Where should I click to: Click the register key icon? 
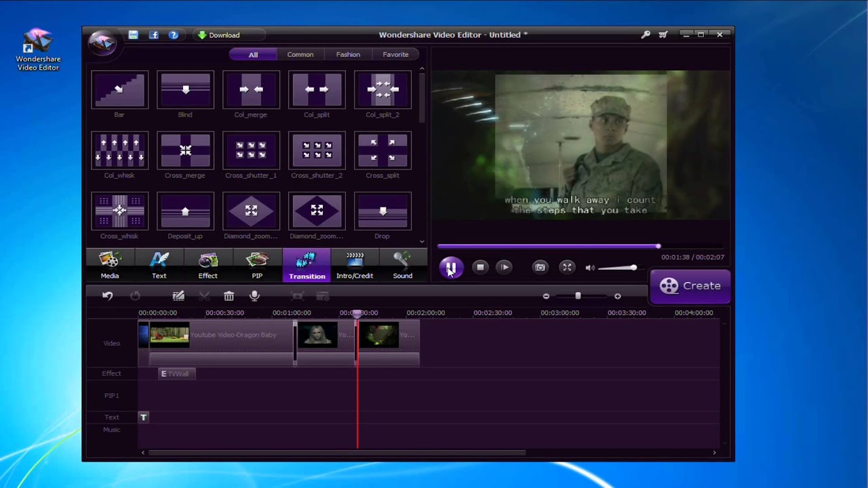(x=646, y=35)
